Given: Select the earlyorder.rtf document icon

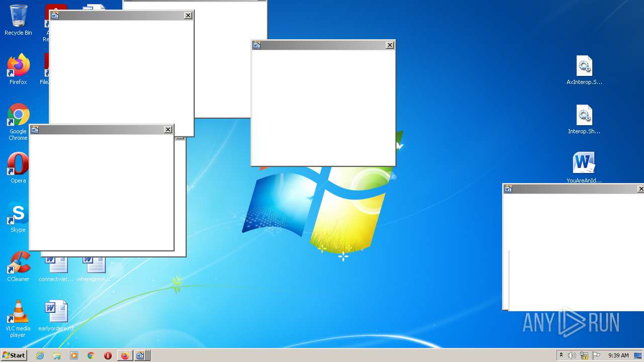Looking at the screenshot, I should 56,316.
